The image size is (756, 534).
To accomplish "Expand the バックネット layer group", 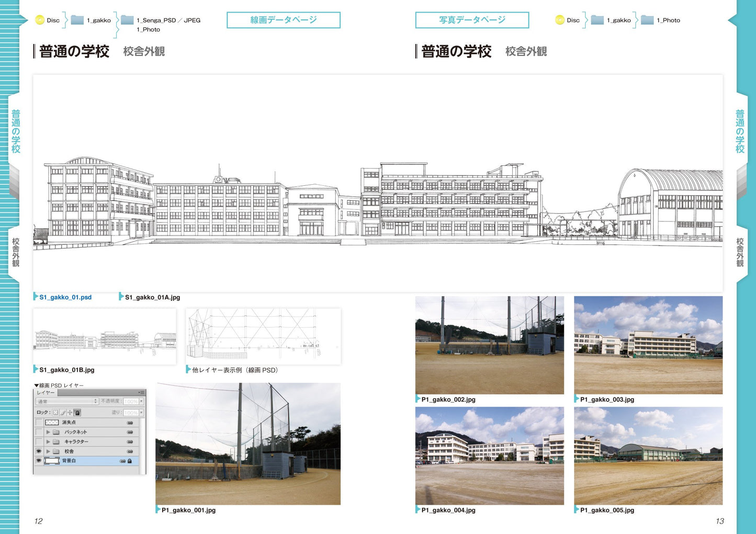I will point(48,432).
